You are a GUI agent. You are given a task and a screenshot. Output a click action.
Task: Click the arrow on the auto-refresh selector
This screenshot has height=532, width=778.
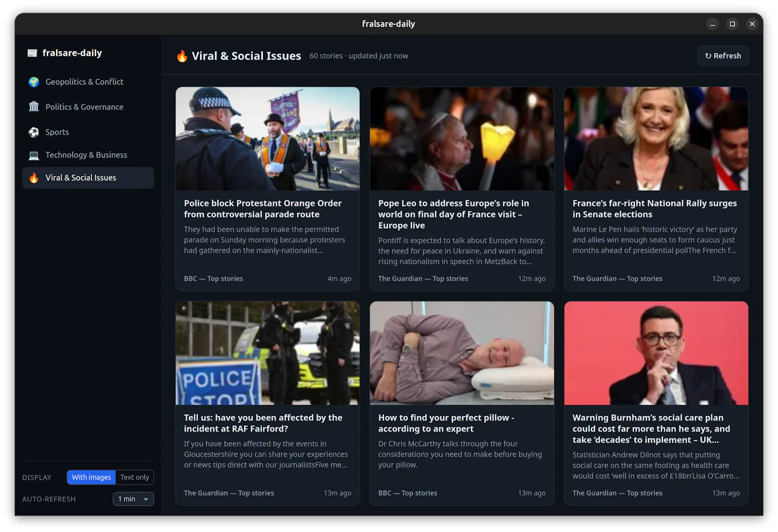(x=146, y=499)
